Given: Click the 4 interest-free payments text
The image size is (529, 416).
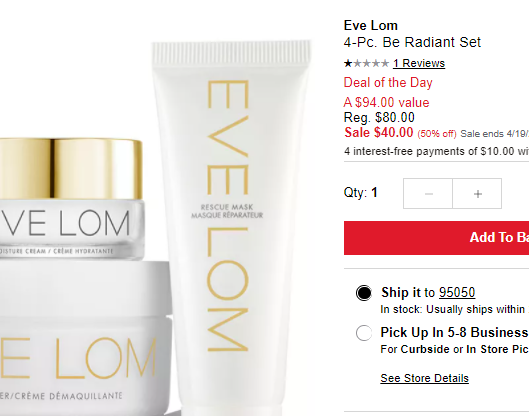Looking at the screenshot, I should click(437, 151).
